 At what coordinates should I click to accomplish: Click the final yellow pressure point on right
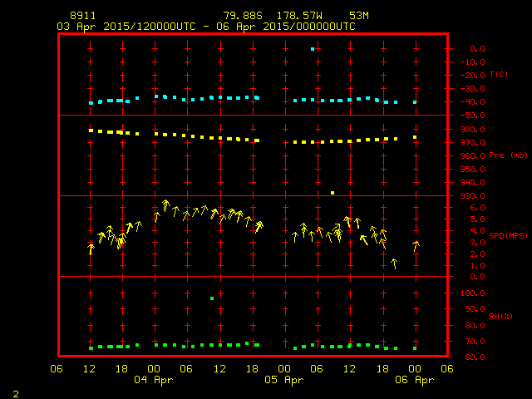(x=415, y=137)
